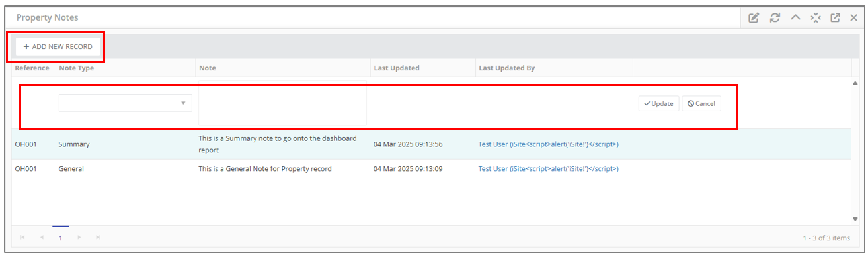Open the Test User link in the Summary row

click(549, 144)
